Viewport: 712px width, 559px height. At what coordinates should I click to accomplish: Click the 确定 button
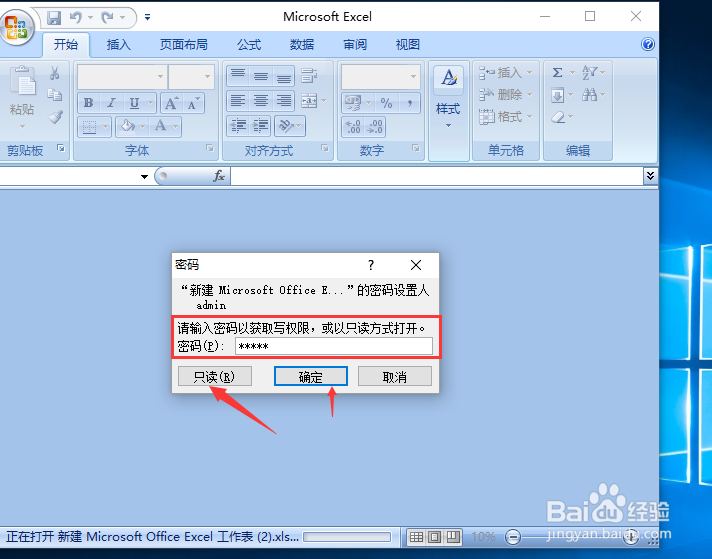coord(311,376)
